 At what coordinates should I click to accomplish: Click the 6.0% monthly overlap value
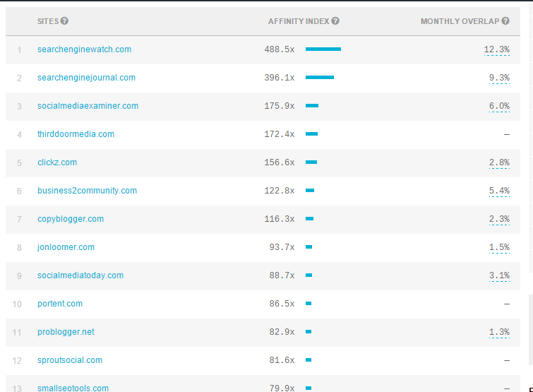499,106
